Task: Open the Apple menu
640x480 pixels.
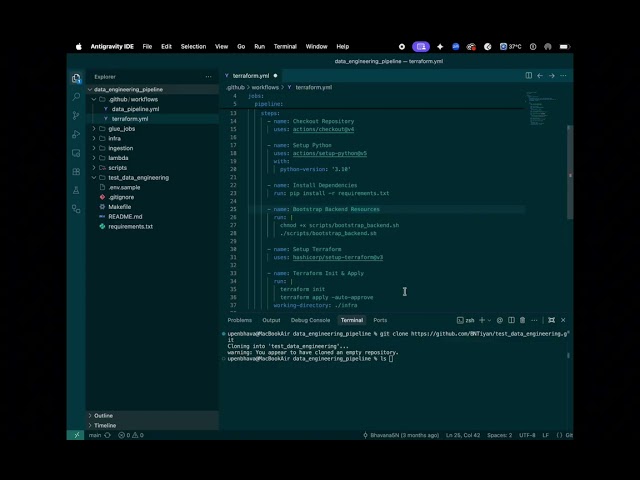Action: [x=79, y=47]
